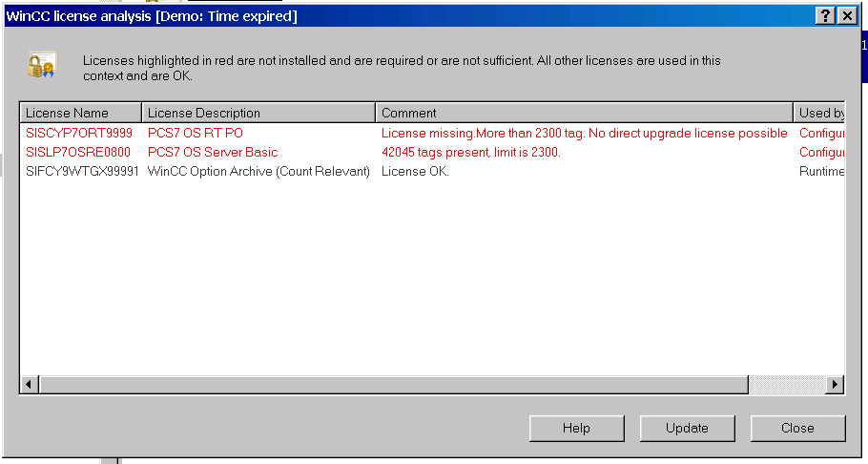
Task: Select the SIFCY9WTGX99991 license row
Action: pos(82,171)
